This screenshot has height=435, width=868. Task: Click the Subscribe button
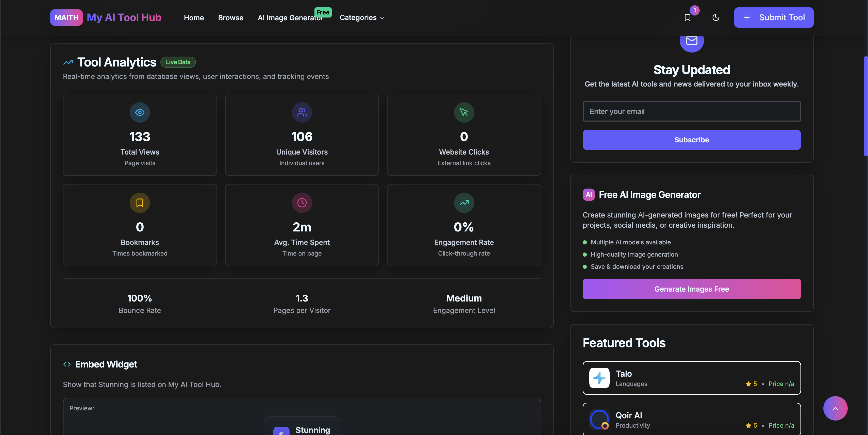[691, 140]
